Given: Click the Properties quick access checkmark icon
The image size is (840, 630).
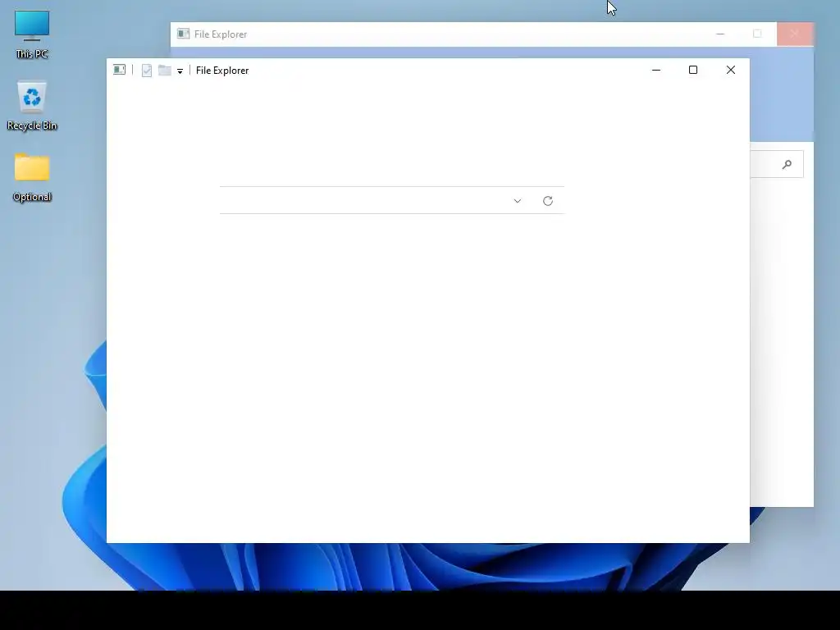Looking at the screenshot, I should tap(146, 71).
